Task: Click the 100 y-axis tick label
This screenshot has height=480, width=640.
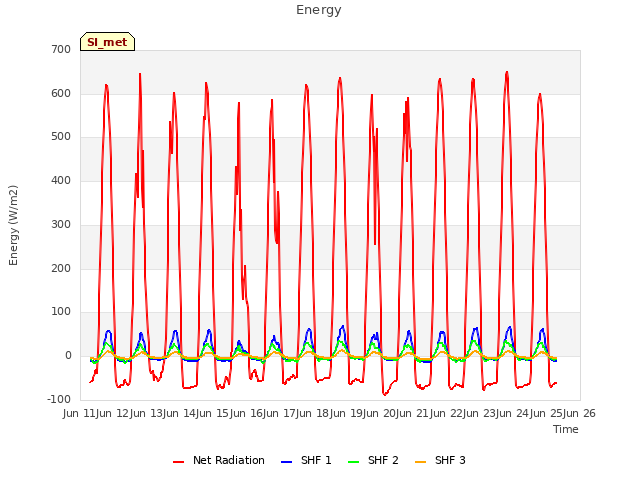Action: click(61, 312)
